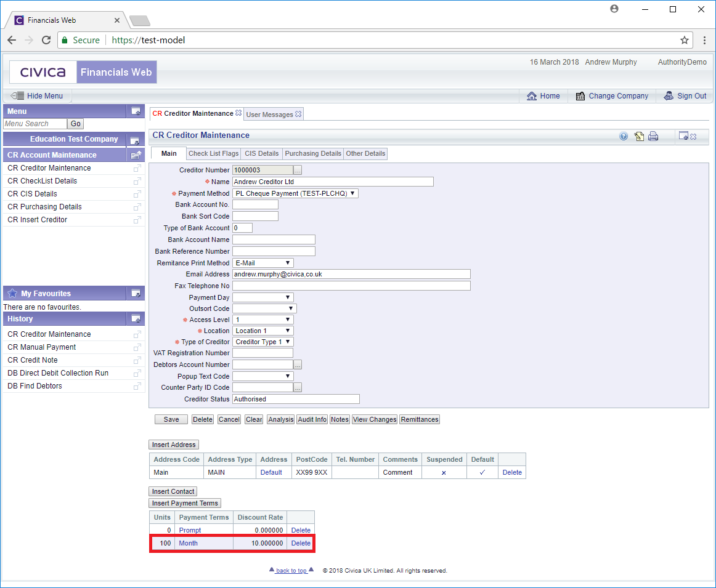Click the window icon in the form header

pos(683,136)
